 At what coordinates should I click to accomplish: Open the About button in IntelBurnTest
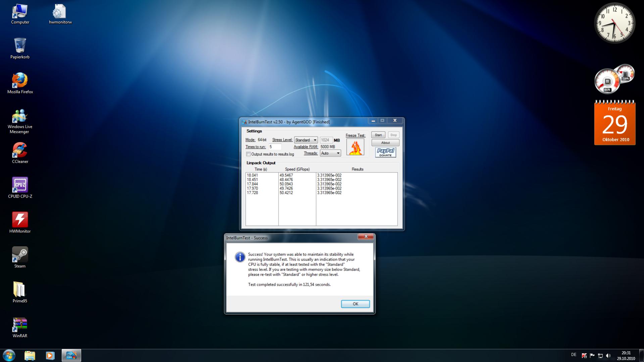(x=385, y=143)
